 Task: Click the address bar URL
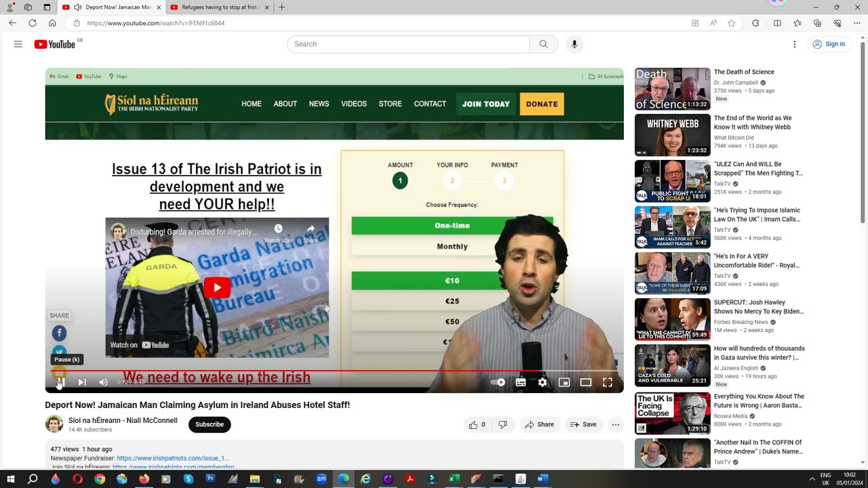pyautogui.click(x=156, y=23)
